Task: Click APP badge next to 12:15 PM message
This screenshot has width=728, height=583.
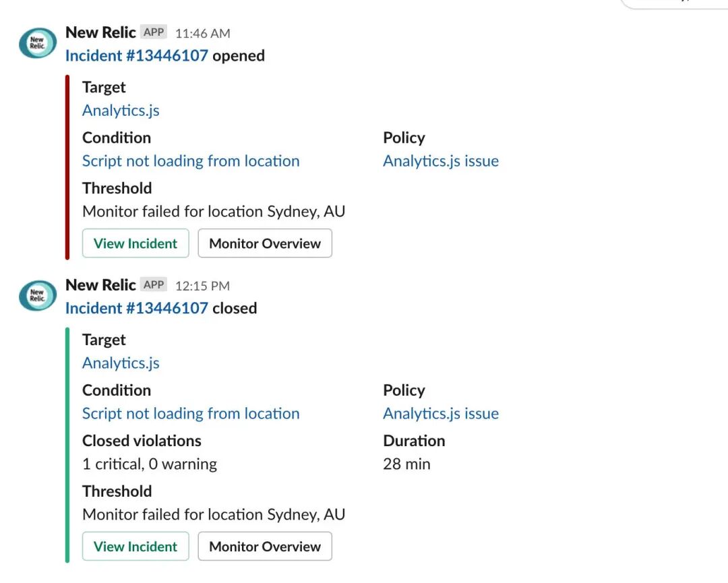Action: click(154, 285)
